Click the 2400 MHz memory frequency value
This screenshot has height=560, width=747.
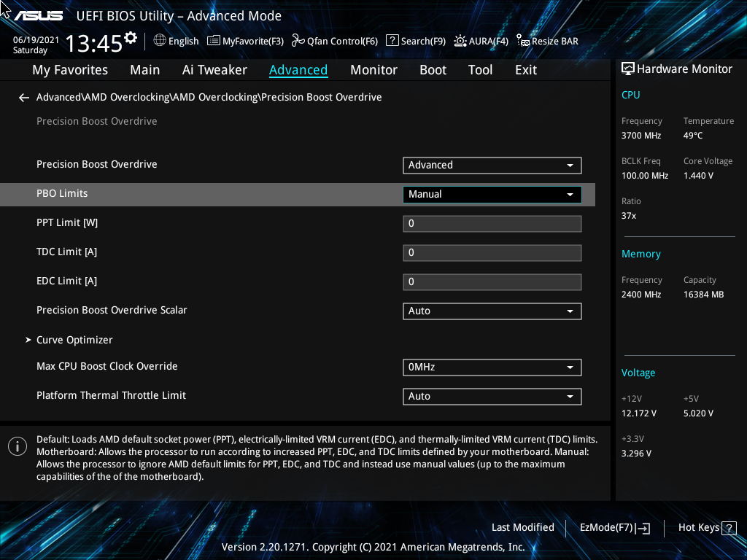(x=640, y=295)
